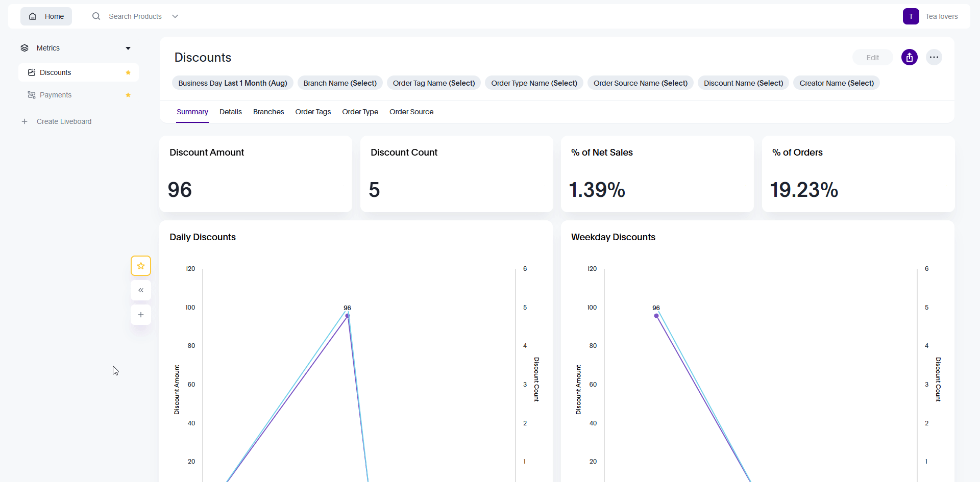Open the three-dots more options menu

pos(934,58)
